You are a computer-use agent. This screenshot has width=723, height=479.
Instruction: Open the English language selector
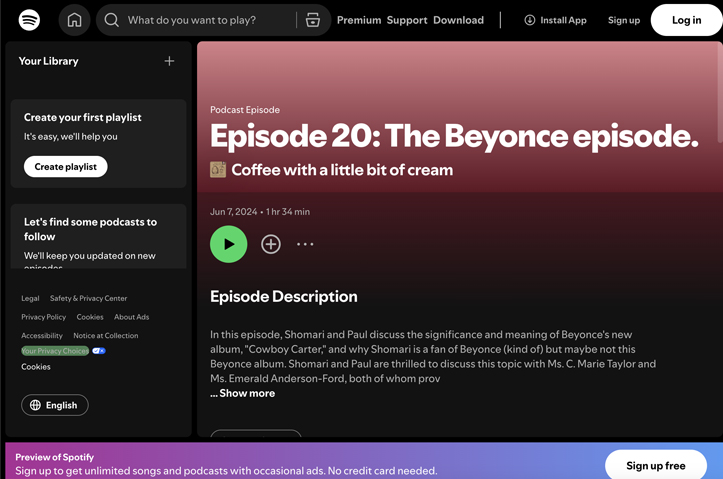[x=54, y=405]
